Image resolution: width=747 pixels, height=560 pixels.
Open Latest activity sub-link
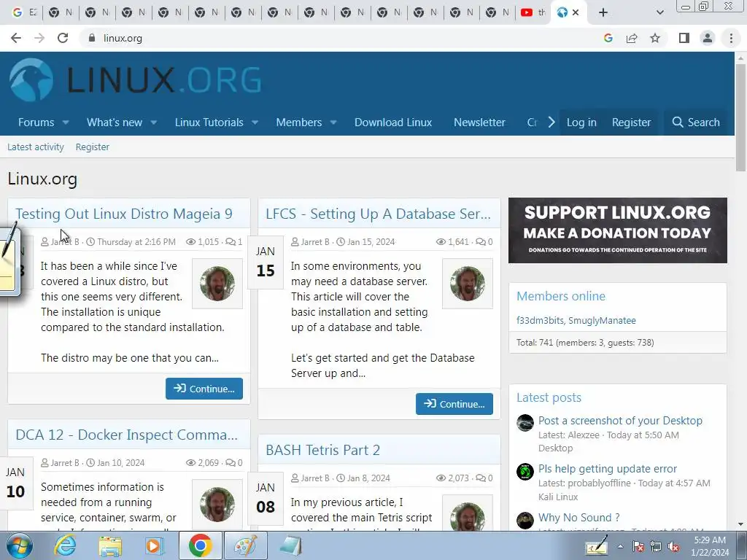pyautogui.click(x=36, y=147)
